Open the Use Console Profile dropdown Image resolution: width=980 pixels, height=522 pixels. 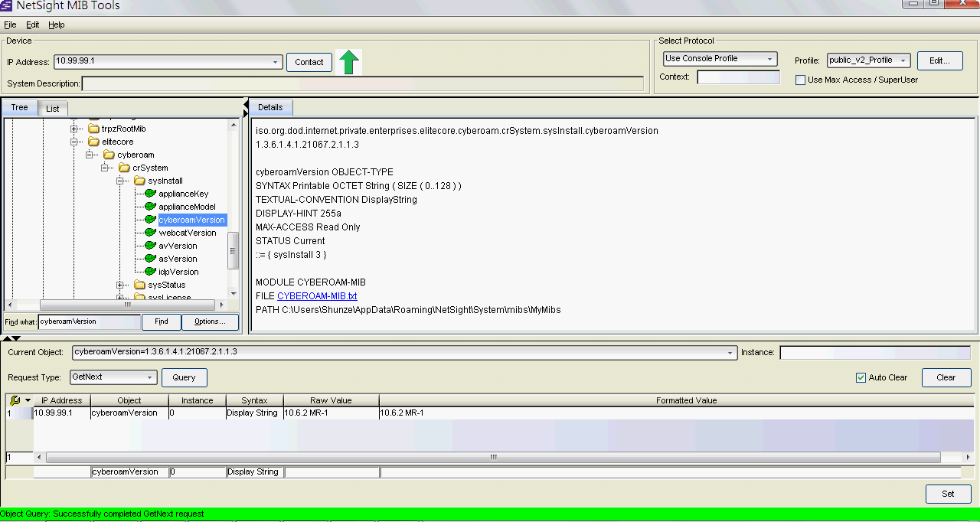770,59
